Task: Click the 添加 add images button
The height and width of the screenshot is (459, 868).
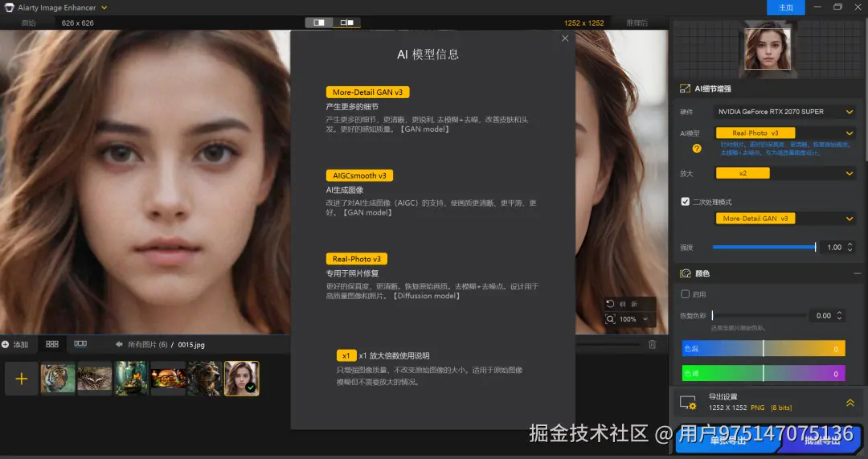Action: point(15,344)
